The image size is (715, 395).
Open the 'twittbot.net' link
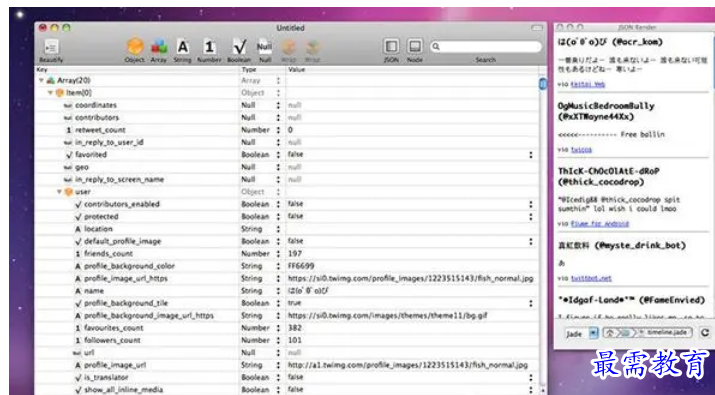click(x=591, y=278)
